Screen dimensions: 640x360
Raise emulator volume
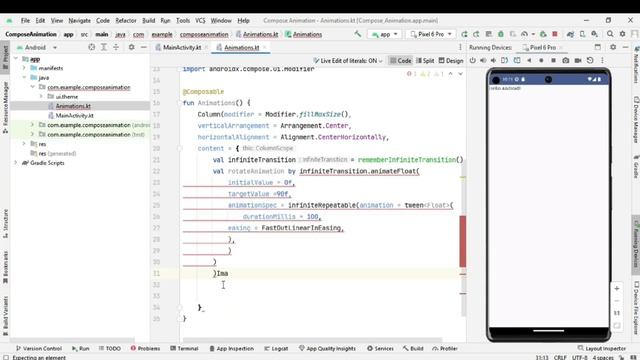pyautogui.click(x=483, y=60)
